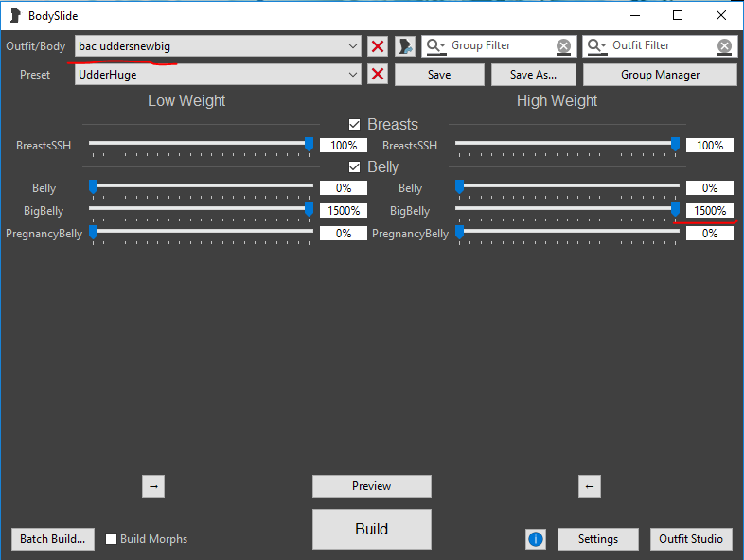
Task: Click the High Weight BreastsSSH 100% value field
Action: [x=710, y=145]
